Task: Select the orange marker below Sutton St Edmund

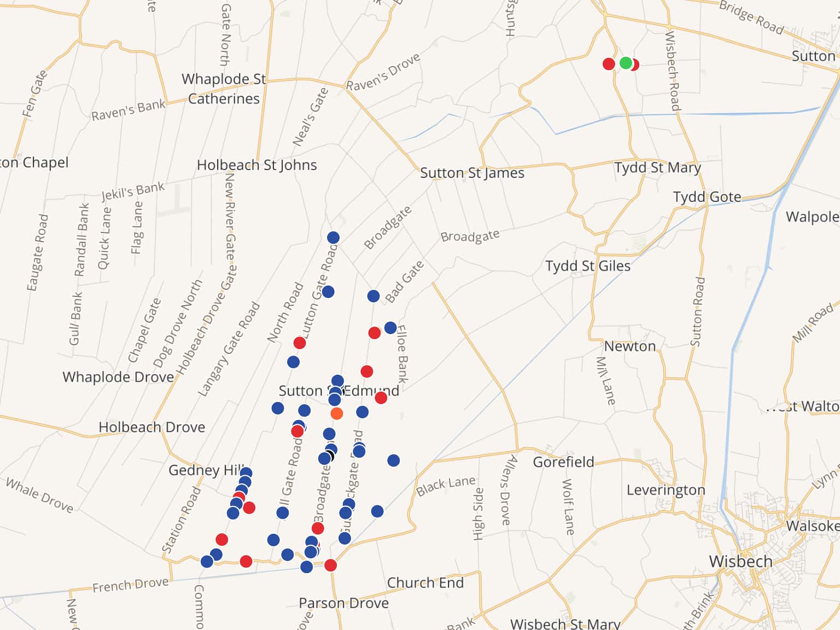Action: [x=337, y=413]
